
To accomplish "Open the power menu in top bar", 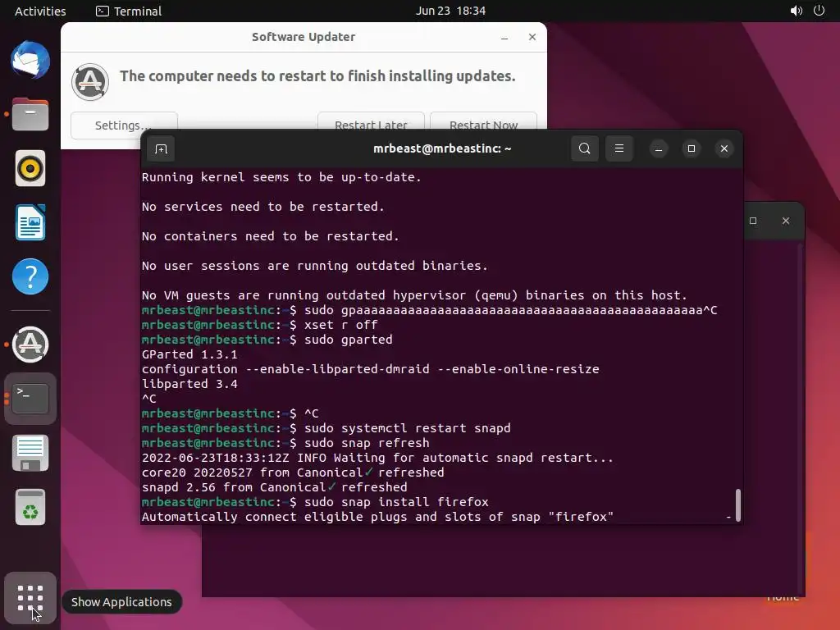I will pos(819,11).
